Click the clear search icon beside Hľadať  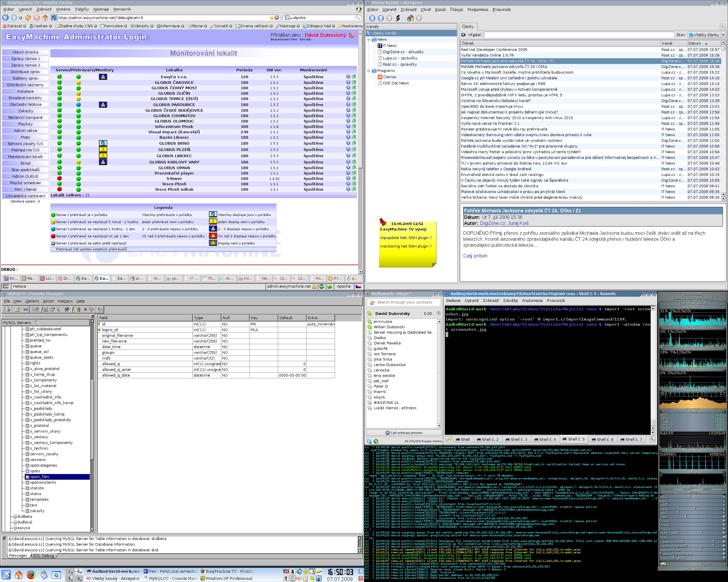464,35
